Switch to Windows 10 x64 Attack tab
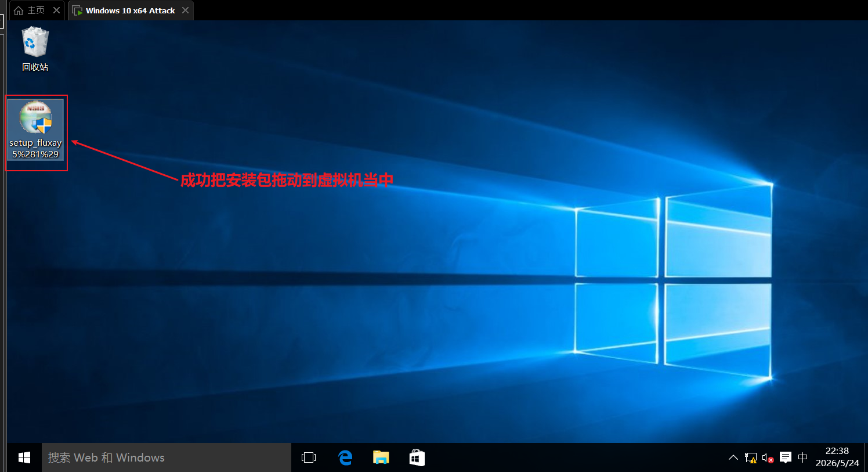This screenshot has height=472, width=868. (130, 10)
